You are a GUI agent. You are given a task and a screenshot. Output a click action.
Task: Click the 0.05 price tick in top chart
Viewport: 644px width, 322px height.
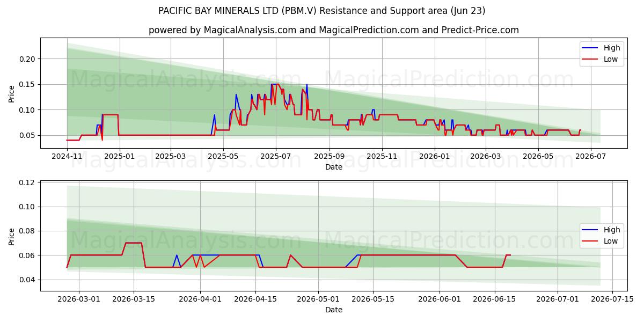tap(27, 136)
